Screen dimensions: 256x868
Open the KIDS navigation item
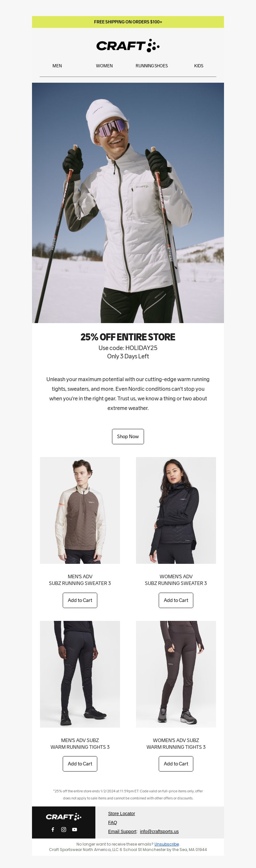pyautogui.click(x=198, y=66)
